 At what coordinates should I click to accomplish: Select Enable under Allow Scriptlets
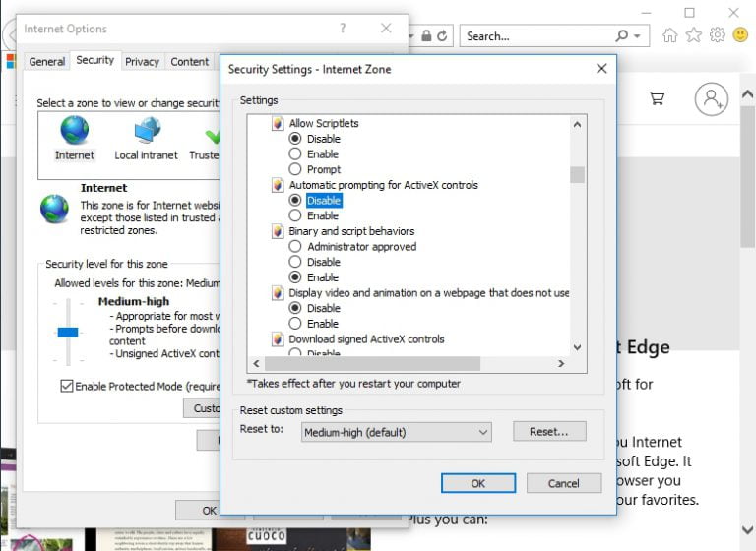pos(295,154)
